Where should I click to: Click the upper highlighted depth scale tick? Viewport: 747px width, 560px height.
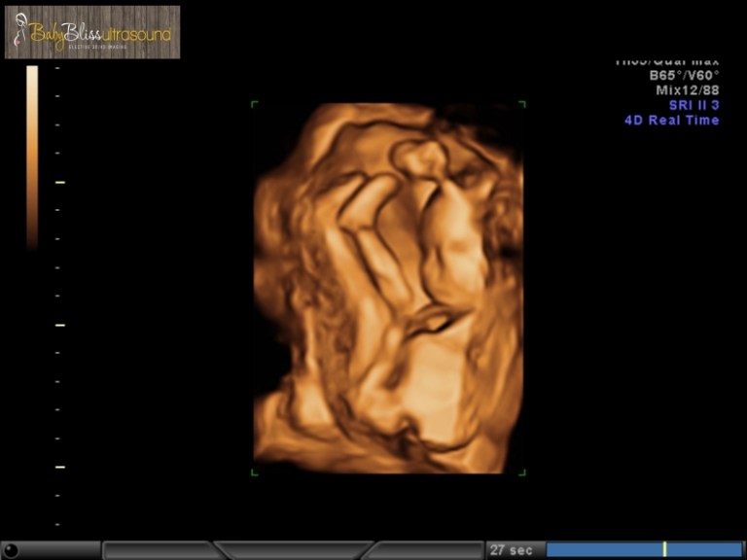(x=59, y=182)
